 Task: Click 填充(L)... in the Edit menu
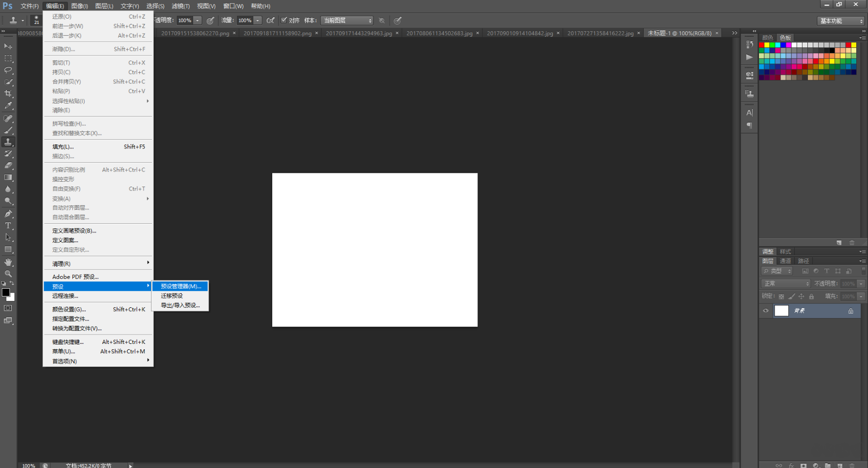point(63,147)
